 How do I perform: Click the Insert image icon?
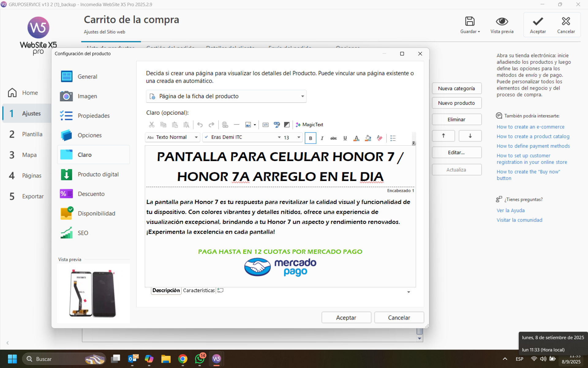pyautogui.click(x=248, y=125)
